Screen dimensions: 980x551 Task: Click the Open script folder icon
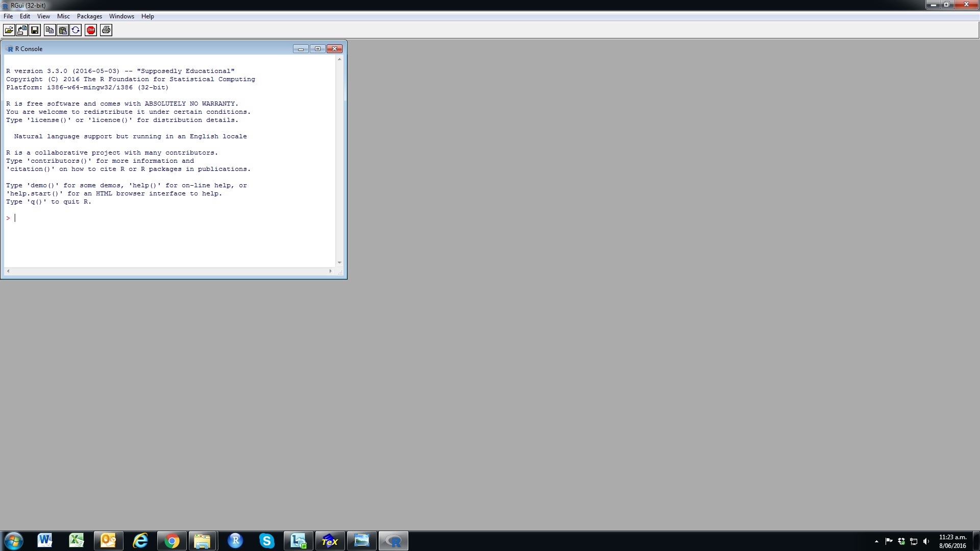click(9, 30)
